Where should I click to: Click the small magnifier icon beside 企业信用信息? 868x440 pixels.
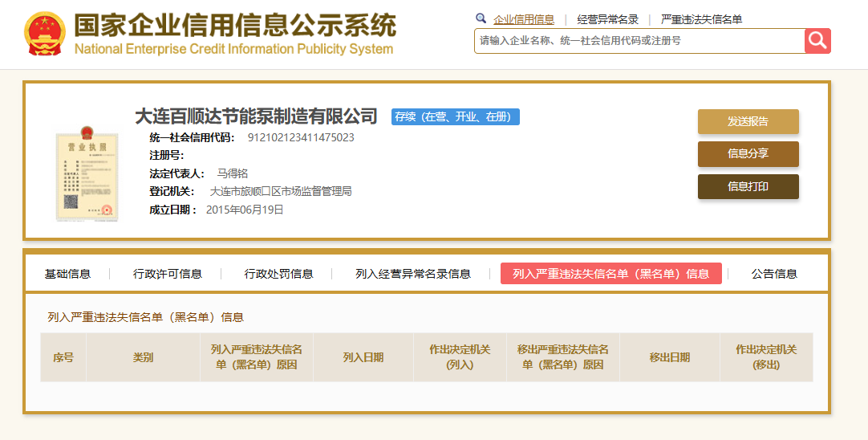[x=481, y=18]
